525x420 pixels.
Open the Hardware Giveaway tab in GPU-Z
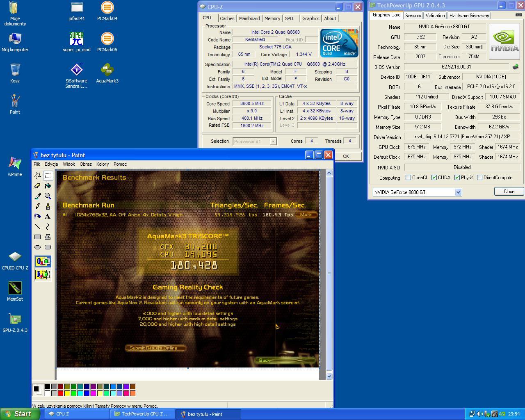point(469,16)
